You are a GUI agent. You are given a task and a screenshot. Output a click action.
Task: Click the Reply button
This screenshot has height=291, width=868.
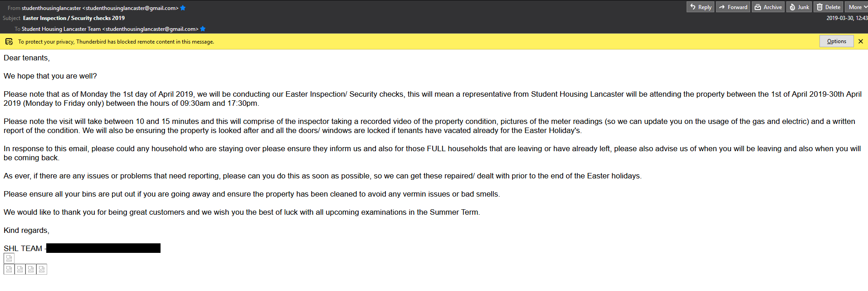tap(701, 7)
